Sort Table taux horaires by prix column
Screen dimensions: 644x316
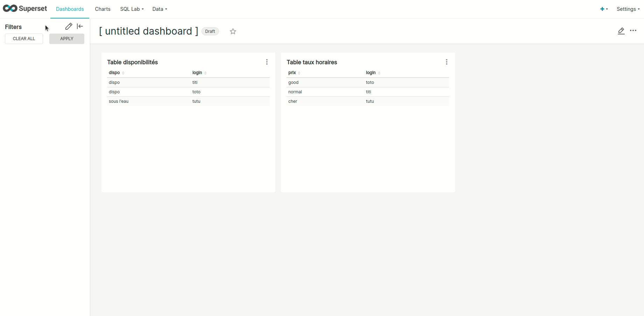click(x=294, y=73)
